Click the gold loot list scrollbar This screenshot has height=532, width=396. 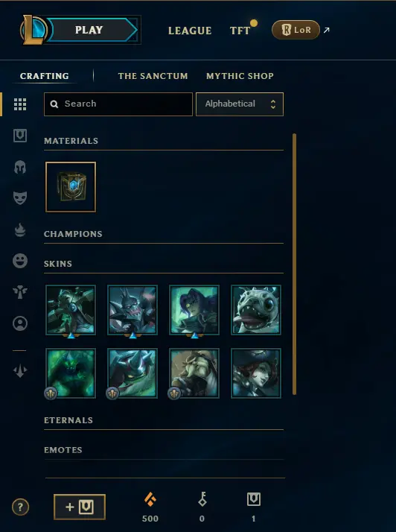294,264
